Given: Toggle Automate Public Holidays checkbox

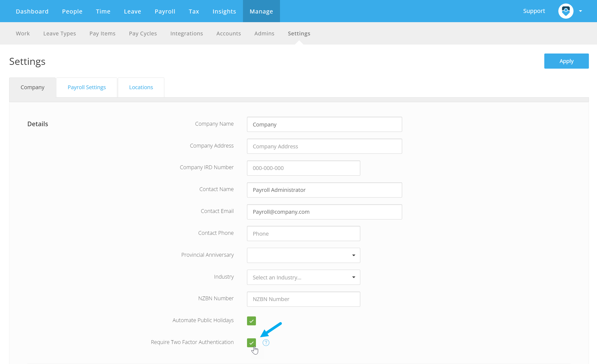Looking at the screenshot, I should (251, 321).
